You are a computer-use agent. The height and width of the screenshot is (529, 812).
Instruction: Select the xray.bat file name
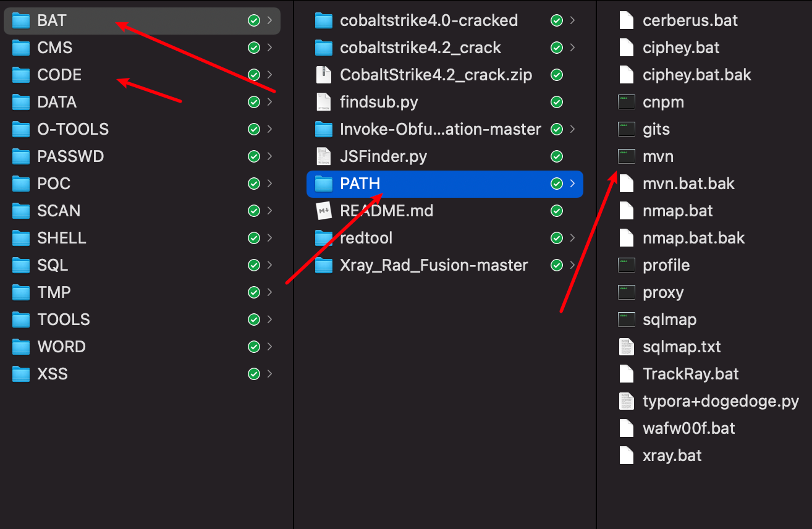(672, 456)
